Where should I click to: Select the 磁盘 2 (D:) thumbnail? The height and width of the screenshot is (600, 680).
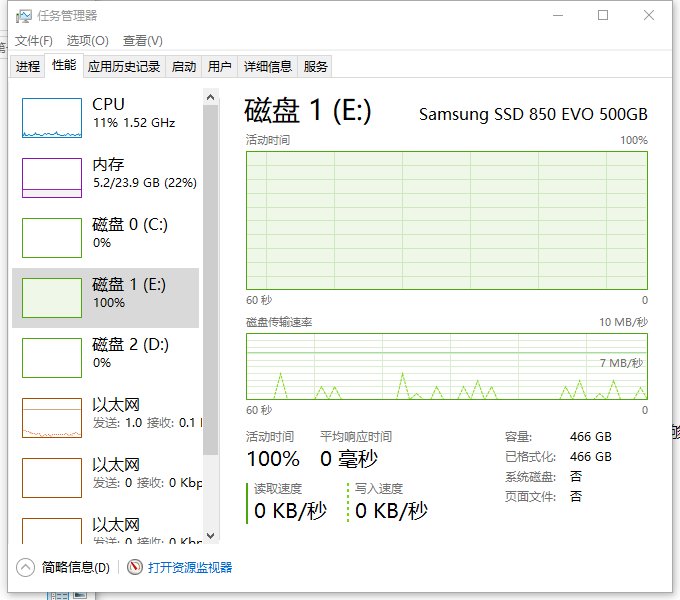pos(52,358)
